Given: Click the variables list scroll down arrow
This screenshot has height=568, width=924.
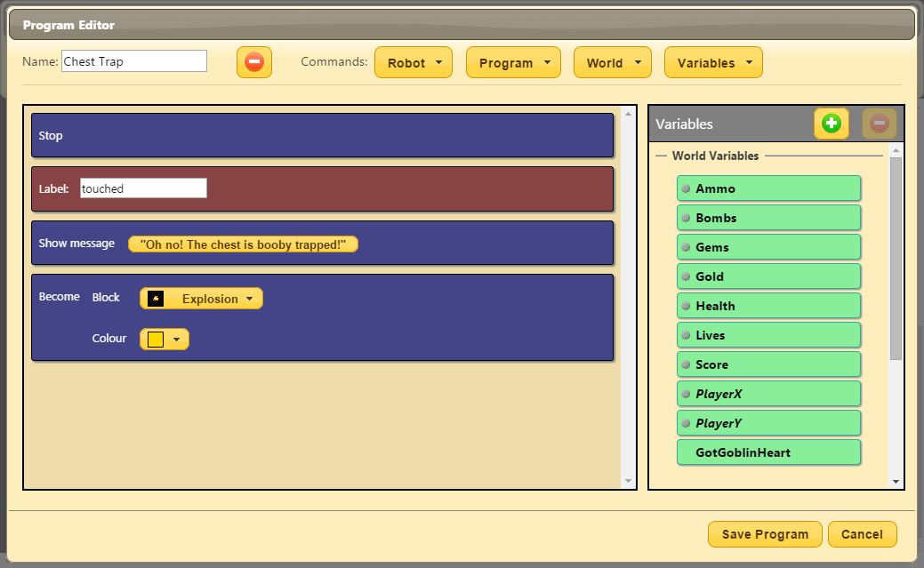Looking at the screenshot, I should pyautogui.click(x=896, y=482).
